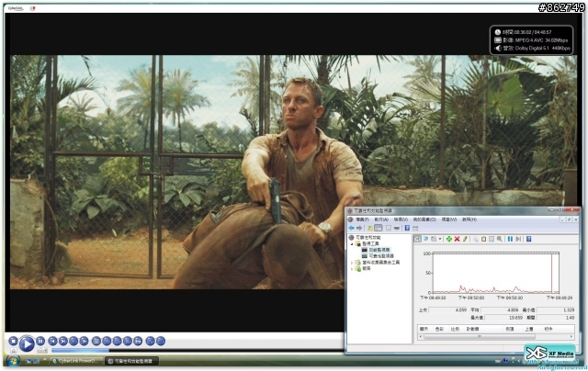Screen dimensions: 588x371
Task: Click the Switch Between Windows quick launch icon
Action: (x=36, y=361)
